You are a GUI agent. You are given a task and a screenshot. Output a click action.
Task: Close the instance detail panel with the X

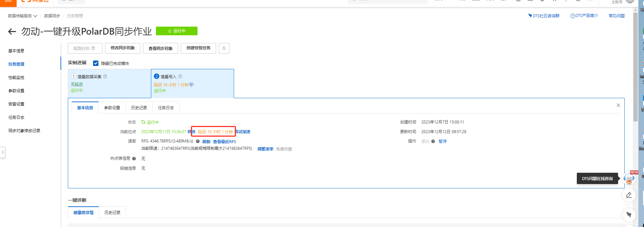pos(618,105)
